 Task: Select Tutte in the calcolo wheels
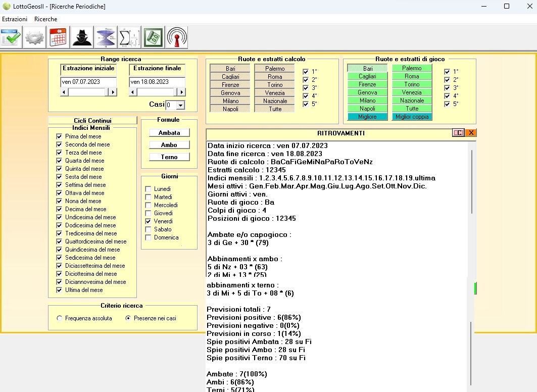[275, 109]
